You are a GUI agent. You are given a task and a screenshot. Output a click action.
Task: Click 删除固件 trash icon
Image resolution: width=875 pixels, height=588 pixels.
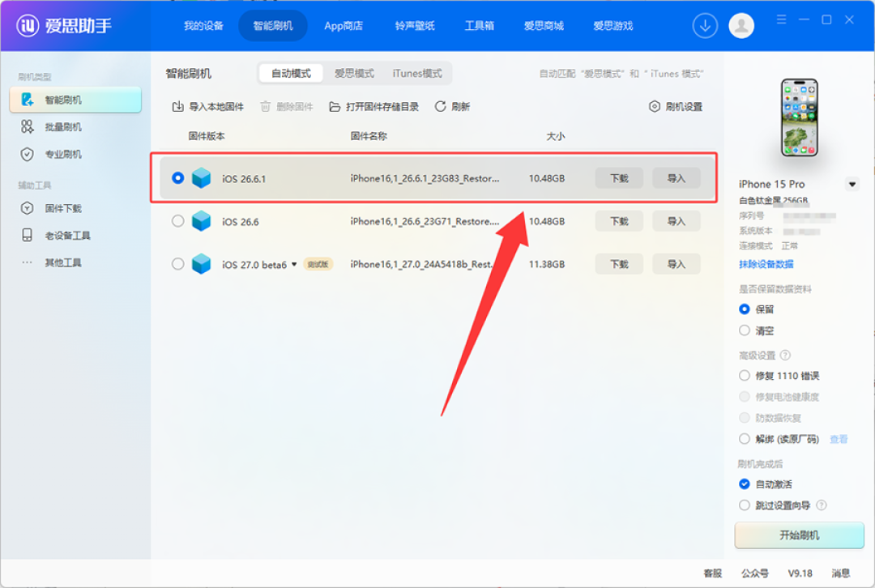266,107
